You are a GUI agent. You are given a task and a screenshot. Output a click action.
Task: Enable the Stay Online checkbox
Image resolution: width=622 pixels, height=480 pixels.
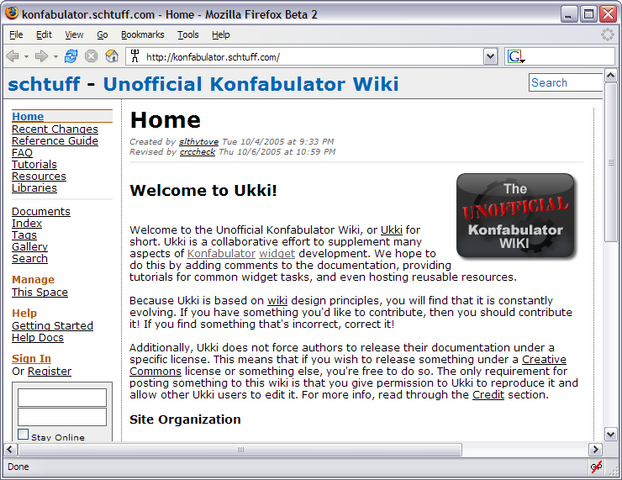tap(23, 434)
